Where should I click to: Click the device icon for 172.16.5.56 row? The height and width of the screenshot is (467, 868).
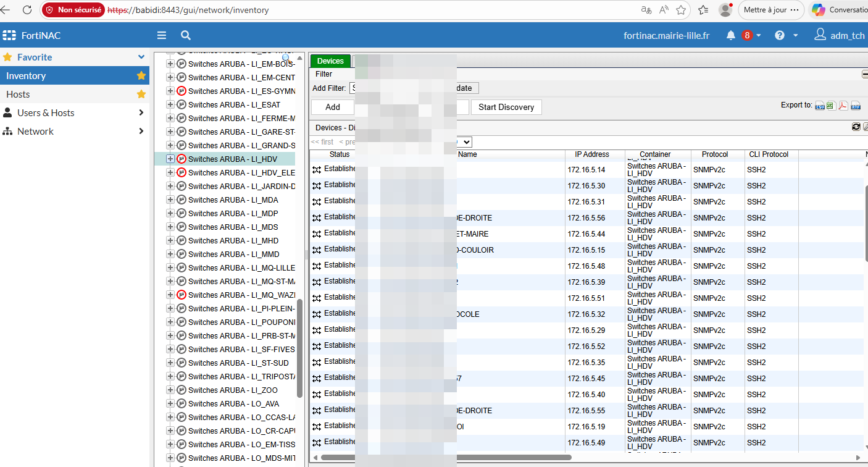(x=317, y=217)
